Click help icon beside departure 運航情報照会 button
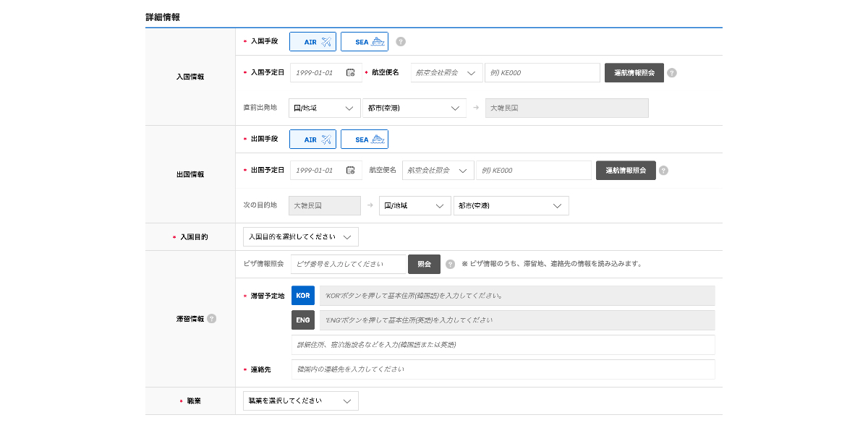This screenshot has height=428, width=868. (663, 171)
